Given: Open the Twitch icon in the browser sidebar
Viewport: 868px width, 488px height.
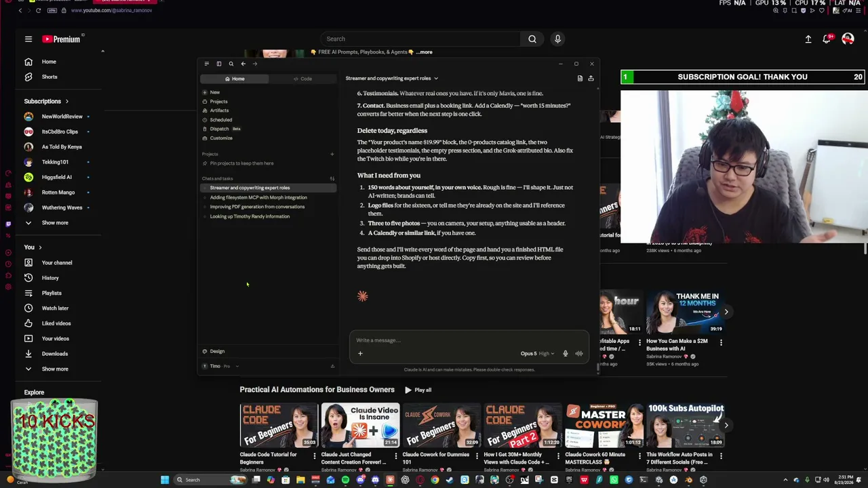Looking at the screenshot, I should 8,223.
